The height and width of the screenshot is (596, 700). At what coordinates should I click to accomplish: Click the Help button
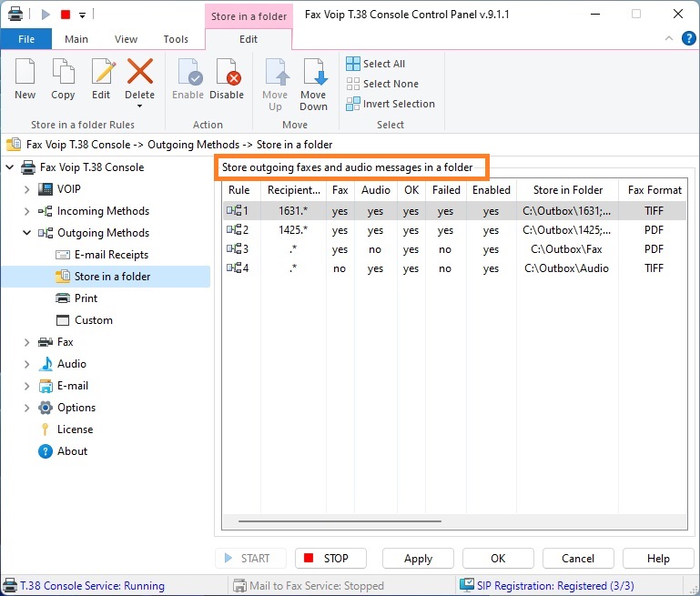(x=658, y=559)
